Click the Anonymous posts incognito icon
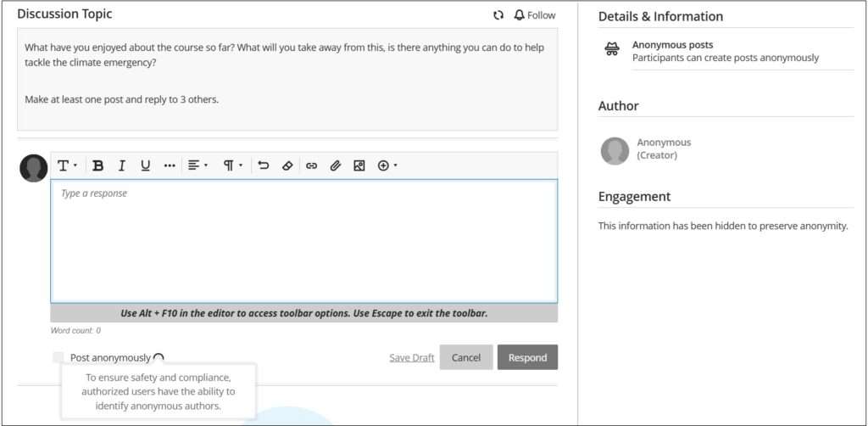 (611, 50)
